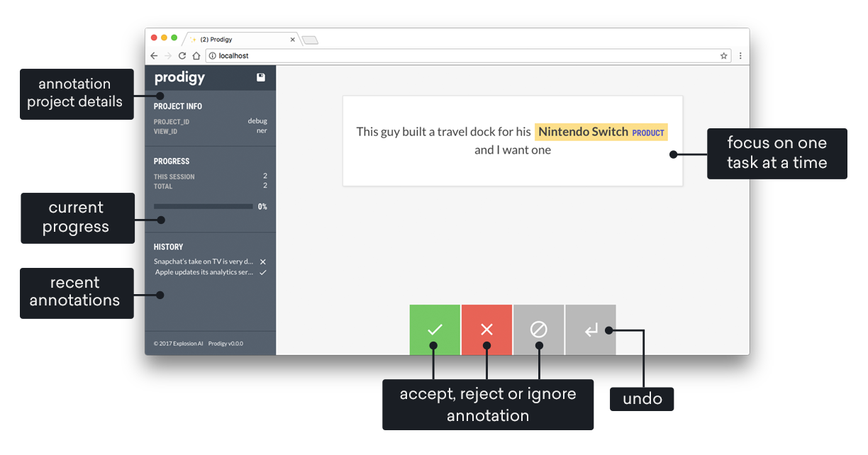Click the browser reload icon
868x455 pixels.
pyautogui.click(x=182, y=55)
